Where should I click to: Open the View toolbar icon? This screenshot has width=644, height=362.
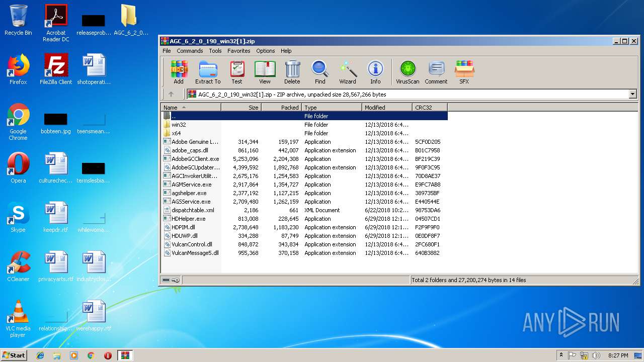pyautogui.click(x=265, y=72)
